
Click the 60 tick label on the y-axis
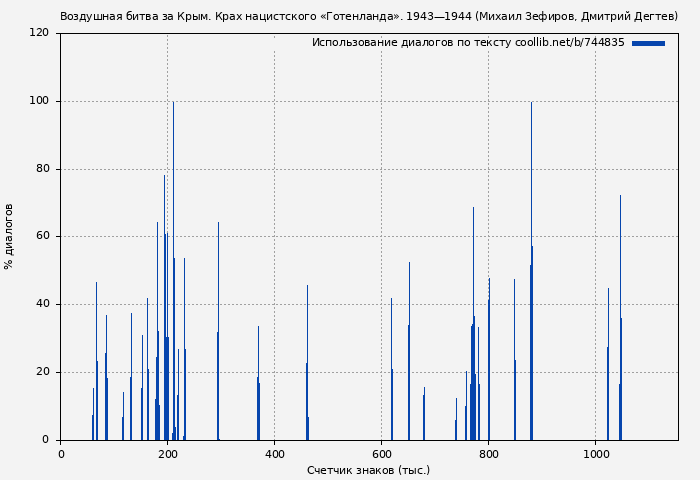coord(42,237)
